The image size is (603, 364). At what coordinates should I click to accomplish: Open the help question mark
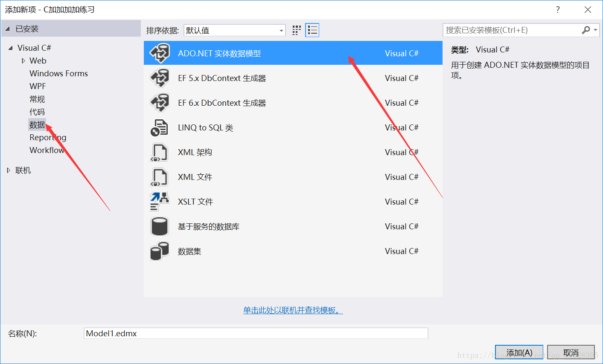558,9
